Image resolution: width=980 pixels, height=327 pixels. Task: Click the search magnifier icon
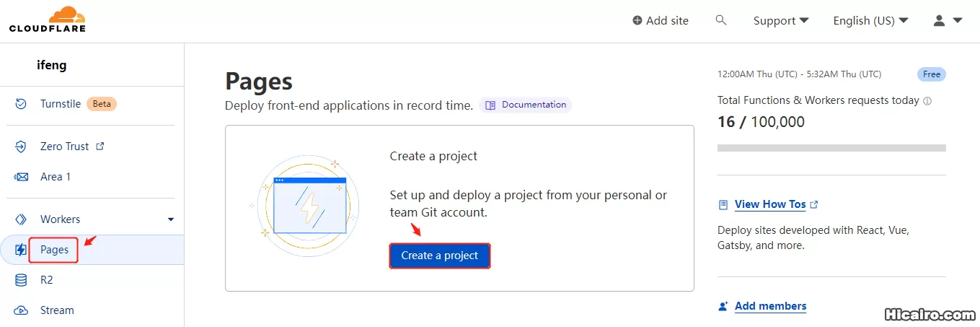click(x=720, y=20)
